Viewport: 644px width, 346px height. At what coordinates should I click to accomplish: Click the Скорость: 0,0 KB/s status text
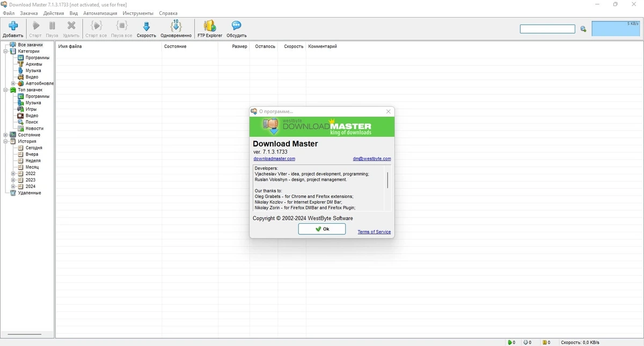tap(580, 342)
